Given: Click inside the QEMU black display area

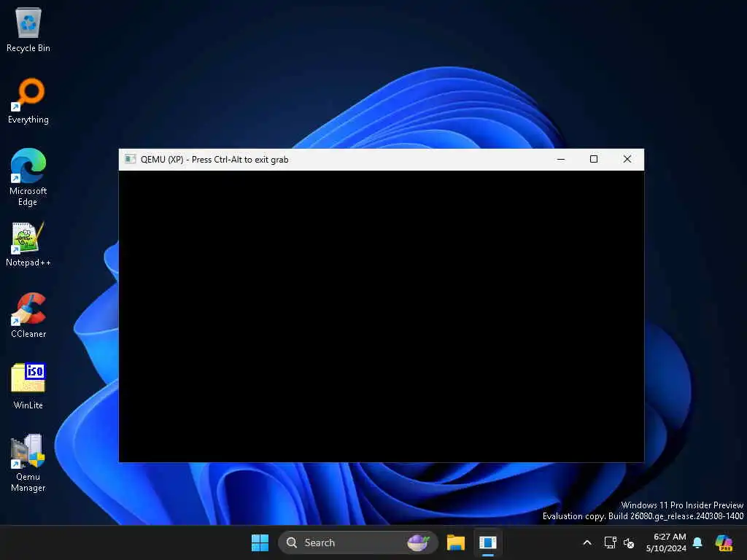Looking at the screenshot, I should [x=381, y=316].
